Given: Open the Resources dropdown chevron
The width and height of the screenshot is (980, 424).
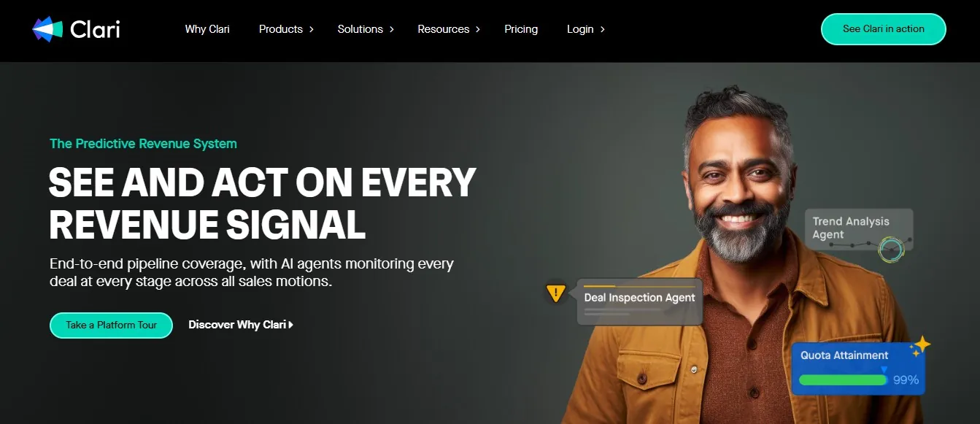Looking at the screenshot, I should 477,29.
